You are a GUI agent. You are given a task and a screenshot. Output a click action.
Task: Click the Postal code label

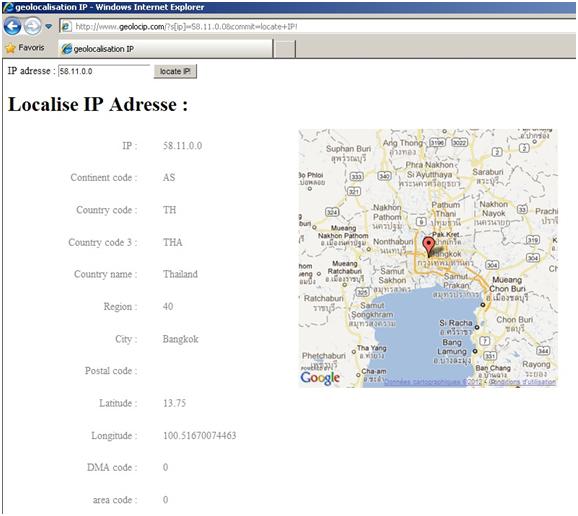click(111, 371)
